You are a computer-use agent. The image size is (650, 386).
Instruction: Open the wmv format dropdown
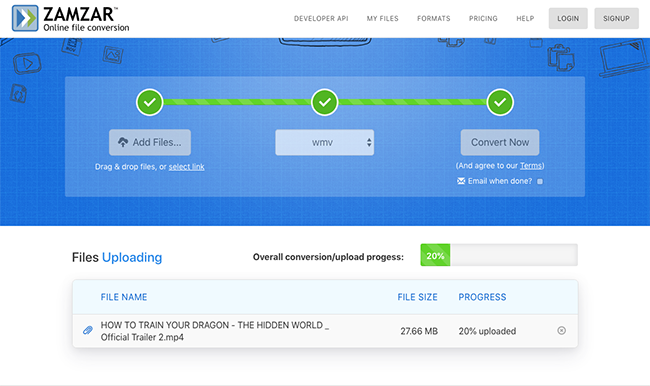click(x=325, y=142)
